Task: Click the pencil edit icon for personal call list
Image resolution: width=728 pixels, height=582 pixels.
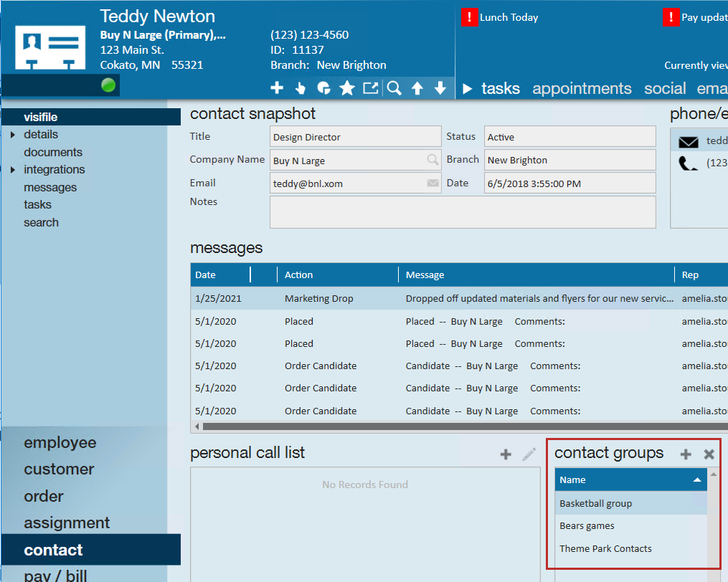Action: point(529,454)
